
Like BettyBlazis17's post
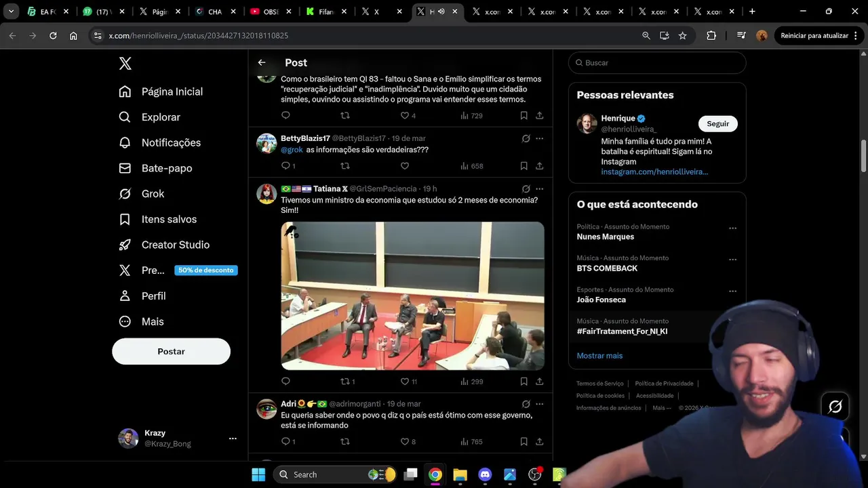[405, 166]
